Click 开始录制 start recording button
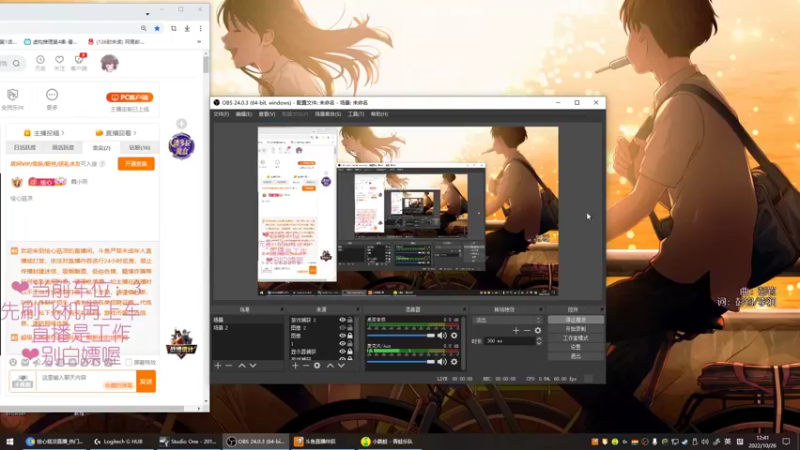This screenshot has height=450, width=800. (576, 329)
